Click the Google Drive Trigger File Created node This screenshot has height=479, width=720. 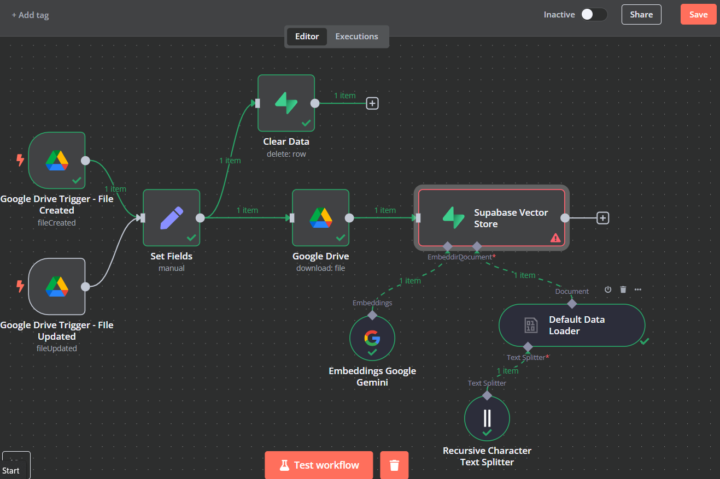point(56,160)
